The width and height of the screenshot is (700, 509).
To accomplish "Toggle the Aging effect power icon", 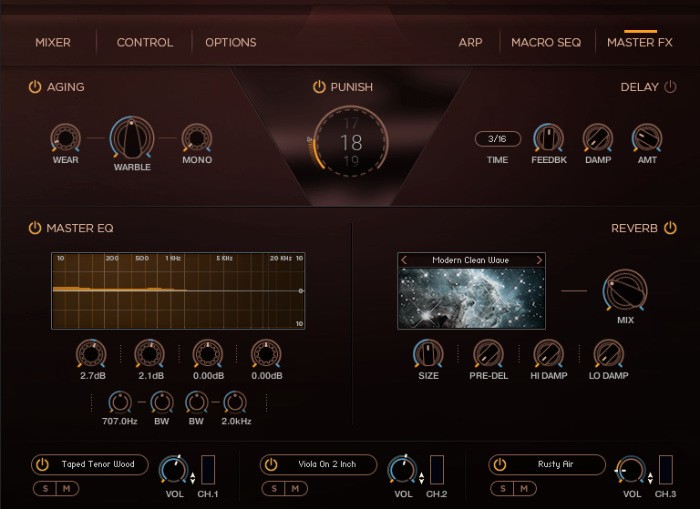I will (35, 87).
